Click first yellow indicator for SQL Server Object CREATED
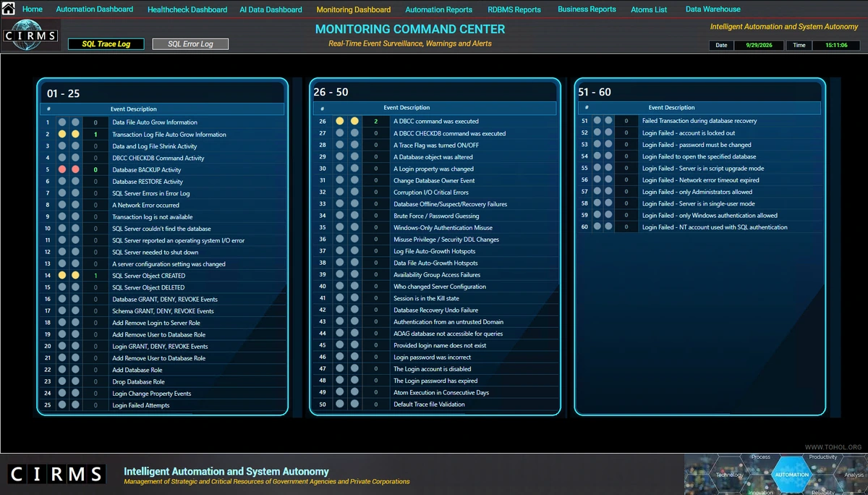Viewport: 868px width, 495px height. click(62, 276)
